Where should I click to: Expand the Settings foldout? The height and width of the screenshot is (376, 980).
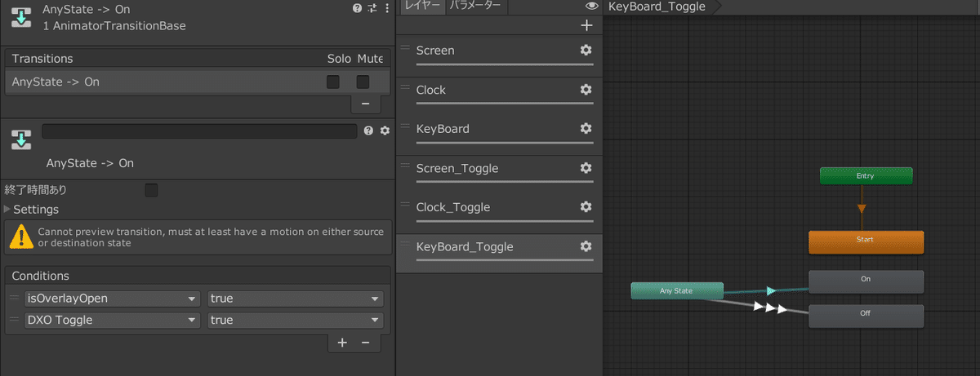tap(8, 210)
